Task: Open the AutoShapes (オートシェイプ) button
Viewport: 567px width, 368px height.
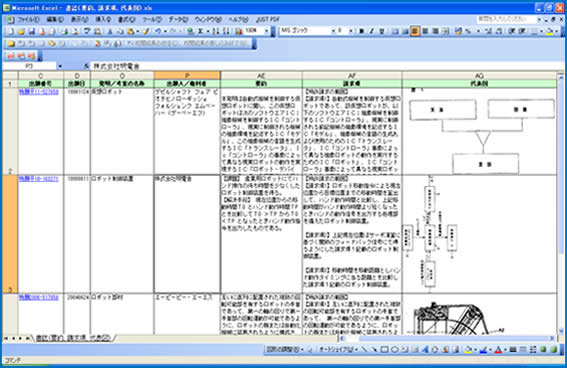Action: [337, 349]
